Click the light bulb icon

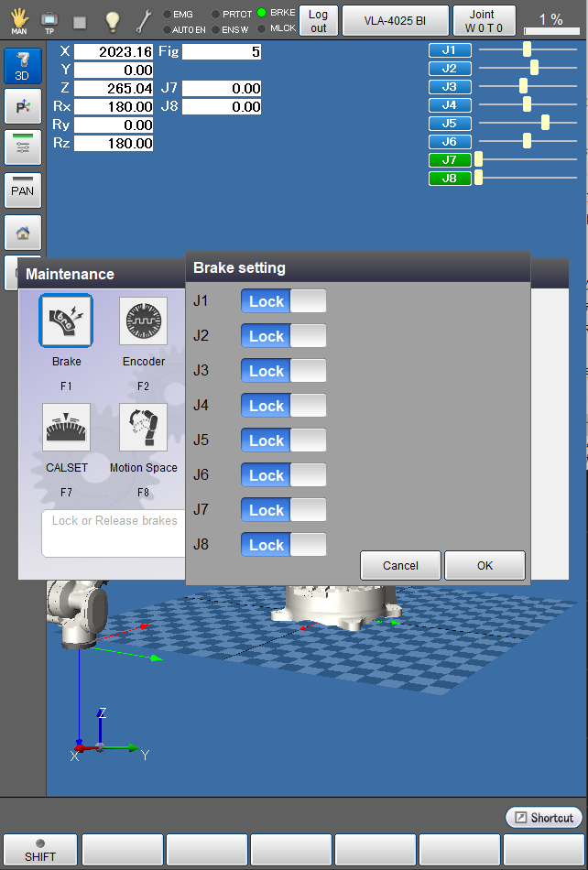click(x=112, y=21)
